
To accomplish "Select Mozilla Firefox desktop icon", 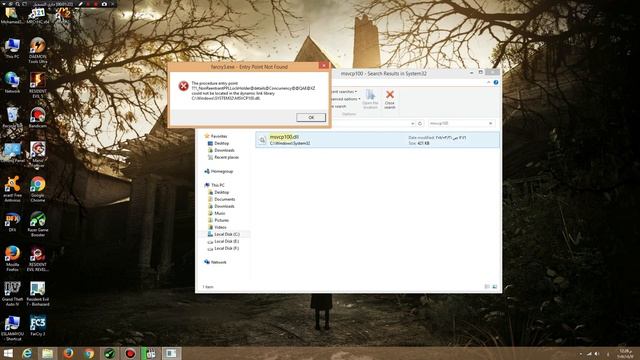I will pos(12,258).
